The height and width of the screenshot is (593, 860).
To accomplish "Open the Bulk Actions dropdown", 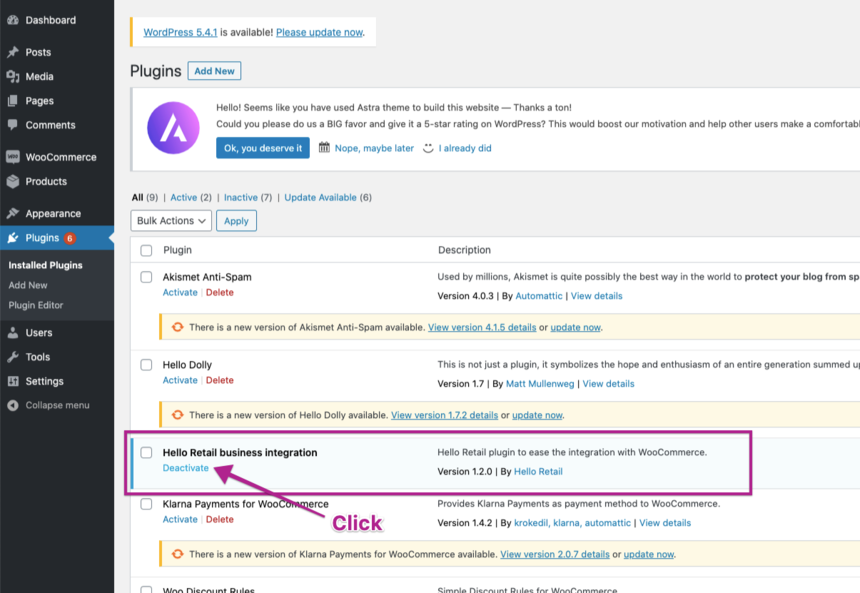I will (170, 221).
